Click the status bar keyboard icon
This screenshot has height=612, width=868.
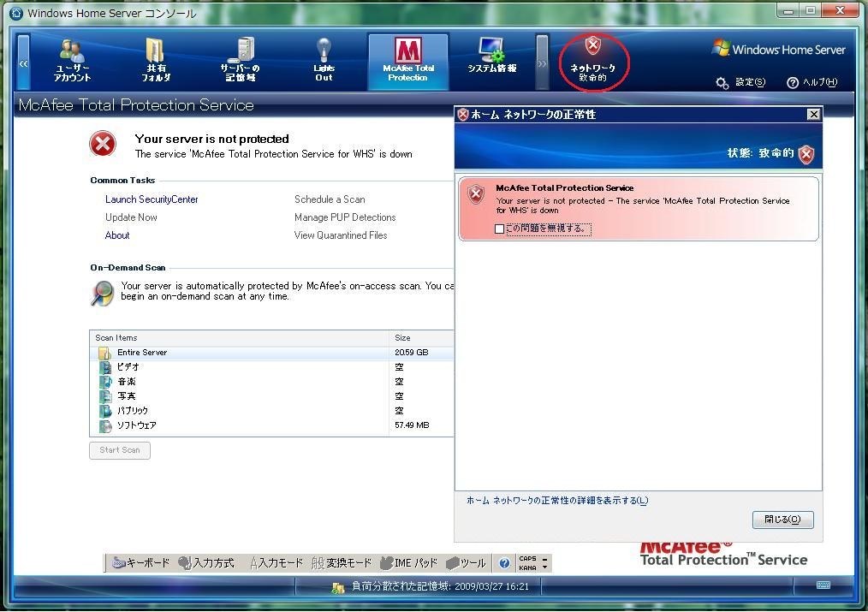pos(823,585)
